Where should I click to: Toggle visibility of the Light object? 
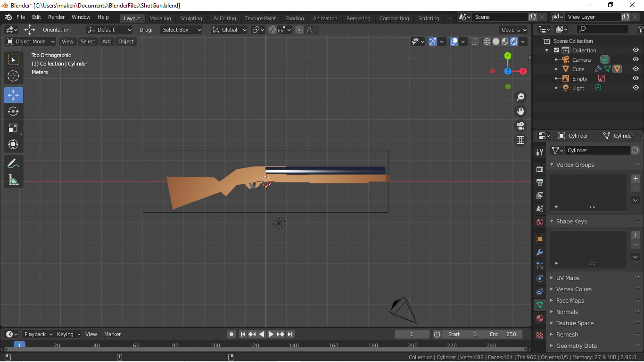coord(635,88)
